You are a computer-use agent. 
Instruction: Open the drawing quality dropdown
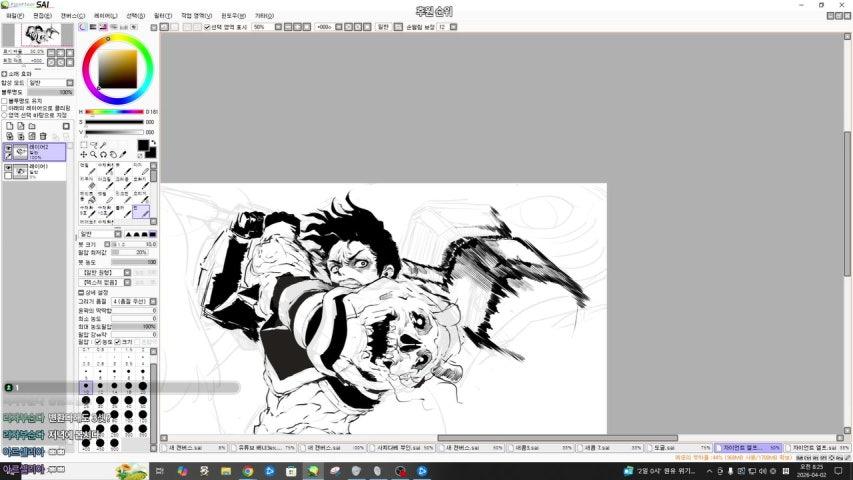tap(153, 301)
